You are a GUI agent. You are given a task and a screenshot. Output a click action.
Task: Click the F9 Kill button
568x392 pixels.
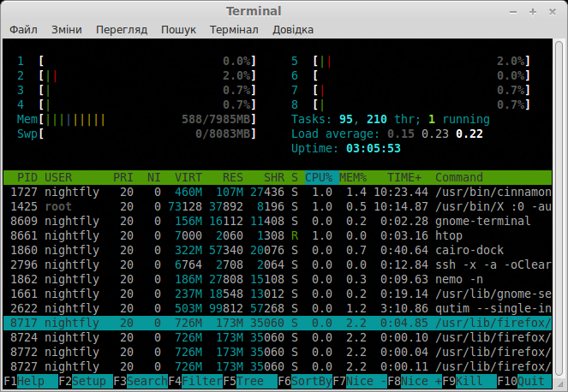coord(469,381)
